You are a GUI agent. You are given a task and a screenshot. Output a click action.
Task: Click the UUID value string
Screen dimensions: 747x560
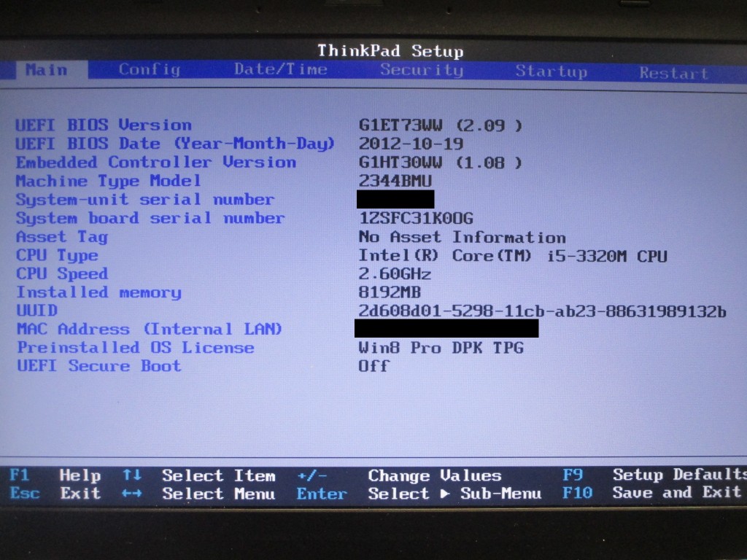pyautogui.click(x=542, y=311)
